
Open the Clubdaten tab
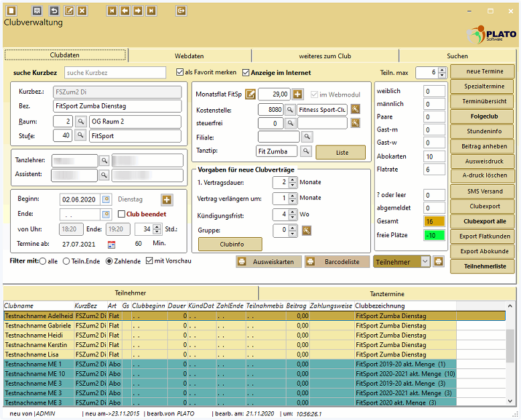click(65, 55)
